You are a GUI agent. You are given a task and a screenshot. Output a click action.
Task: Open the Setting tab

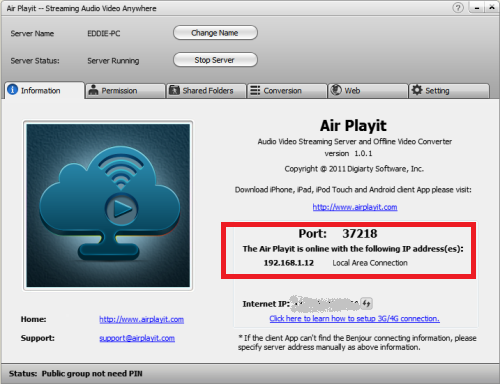tap(449, 91)
